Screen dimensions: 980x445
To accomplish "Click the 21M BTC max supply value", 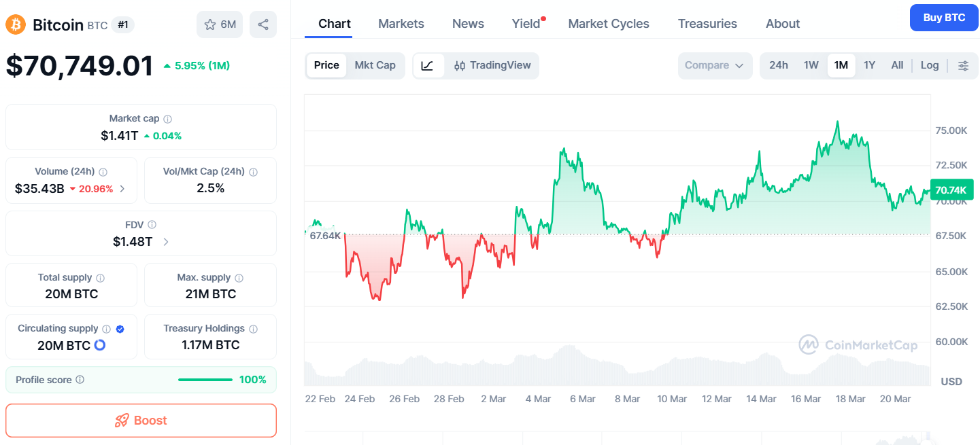I will (x=211, y=294).
